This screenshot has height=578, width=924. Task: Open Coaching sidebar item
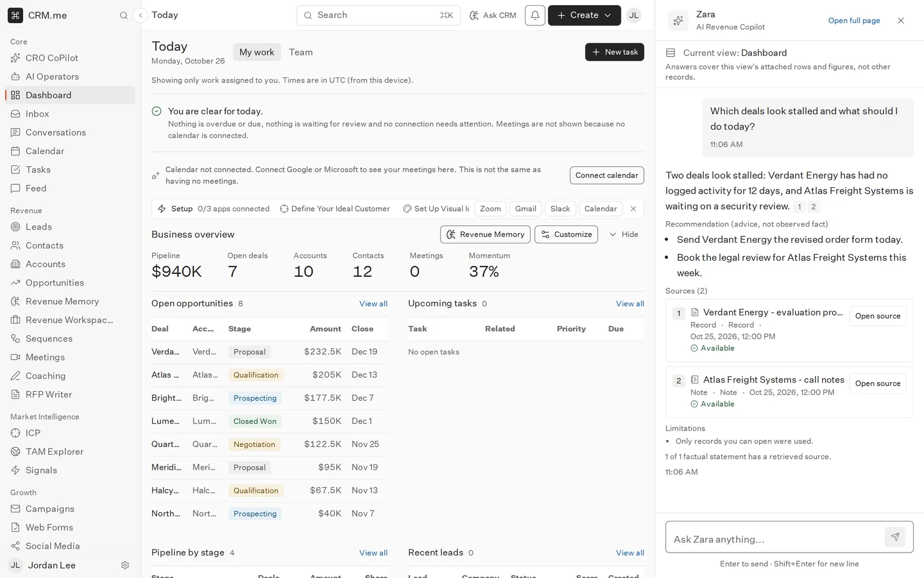(70, 376)
